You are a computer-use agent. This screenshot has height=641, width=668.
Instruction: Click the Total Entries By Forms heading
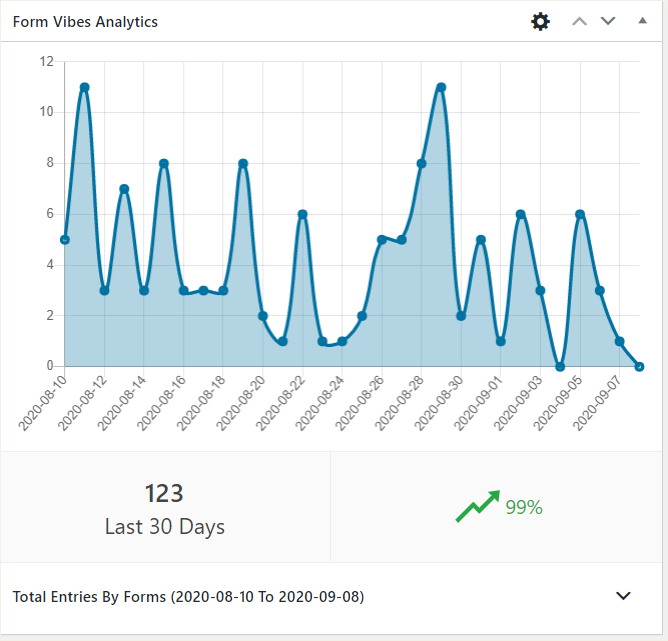click(188, 597)
